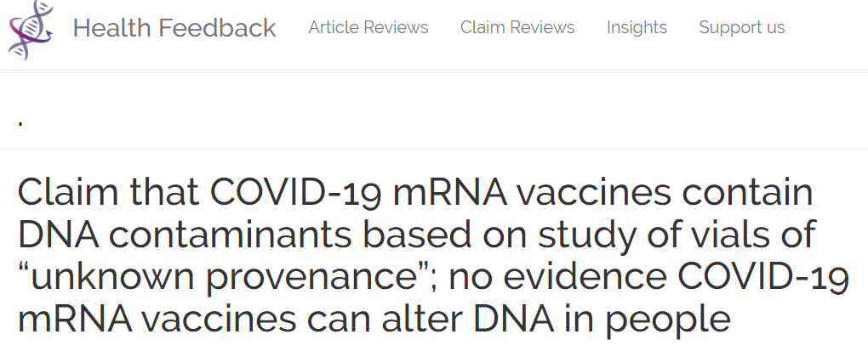868x351 pixels.
Task: Visit the Support us page
Action: click(x=742, y=27)
